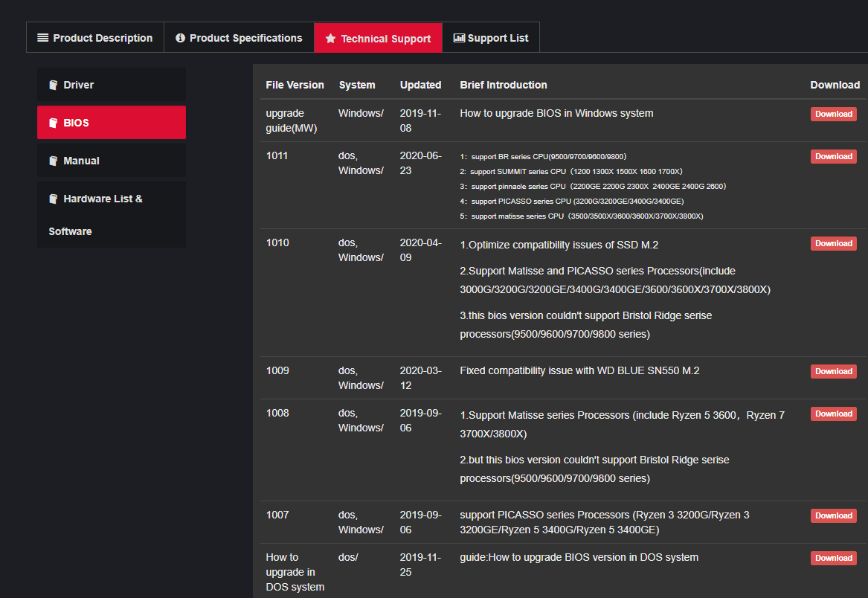The image size is (868, 598).
Task: Select BIOS in the sidebar
Action: (112, 123)
